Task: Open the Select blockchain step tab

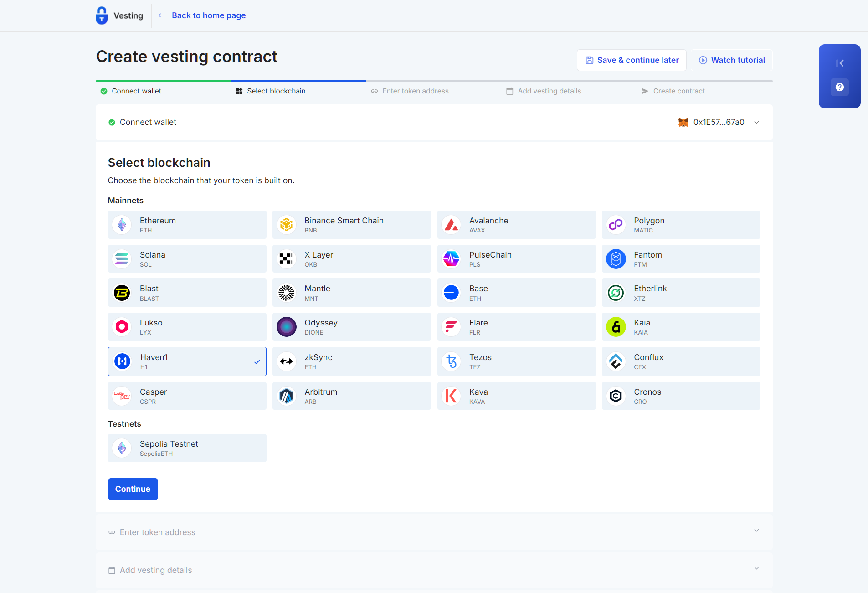Action: coord(276,91)
